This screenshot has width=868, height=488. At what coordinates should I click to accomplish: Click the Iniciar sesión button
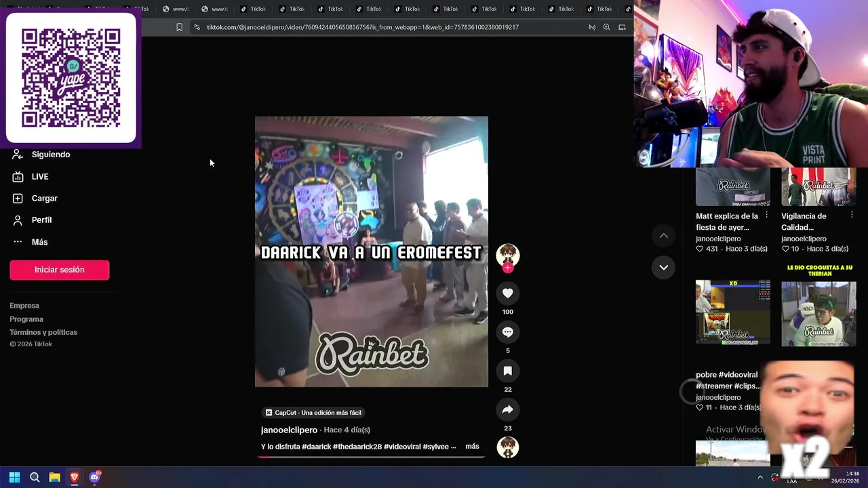click(x=59, y=270)
